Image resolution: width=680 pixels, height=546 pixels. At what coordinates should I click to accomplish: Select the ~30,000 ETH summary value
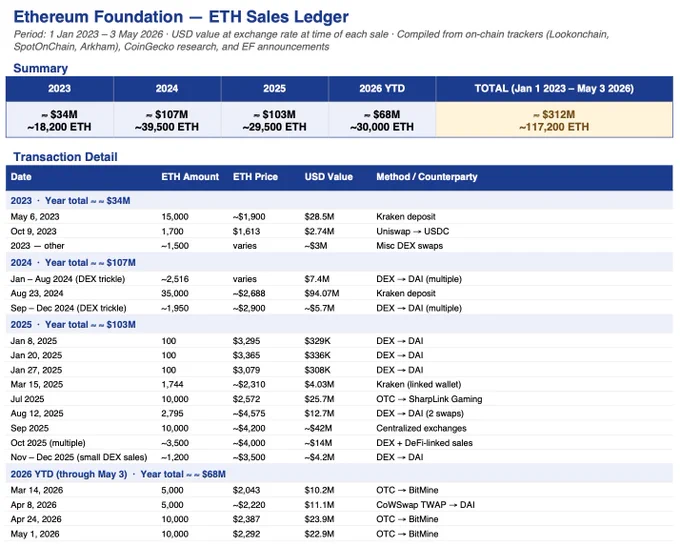click(382, 127)
